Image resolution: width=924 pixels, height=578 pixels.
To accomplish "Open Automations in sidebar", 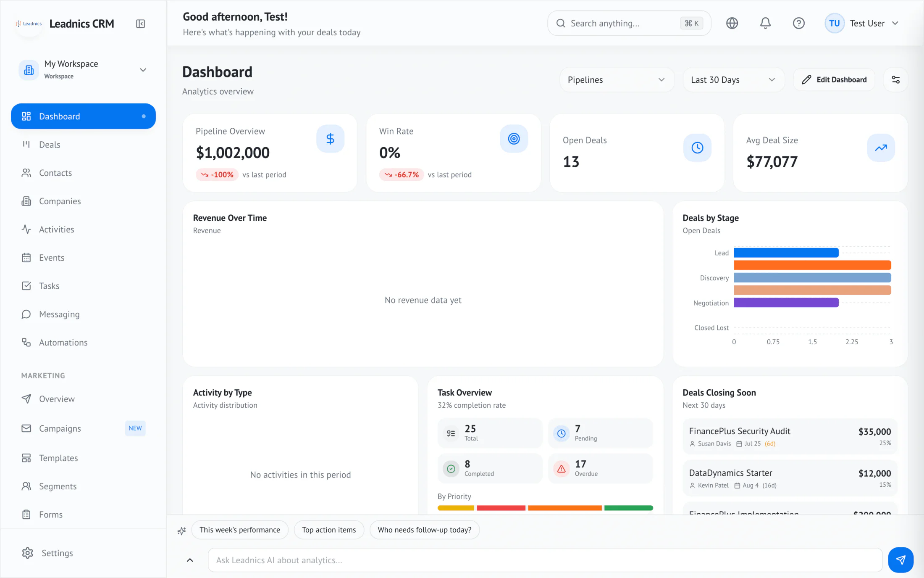I will (83, 342).
